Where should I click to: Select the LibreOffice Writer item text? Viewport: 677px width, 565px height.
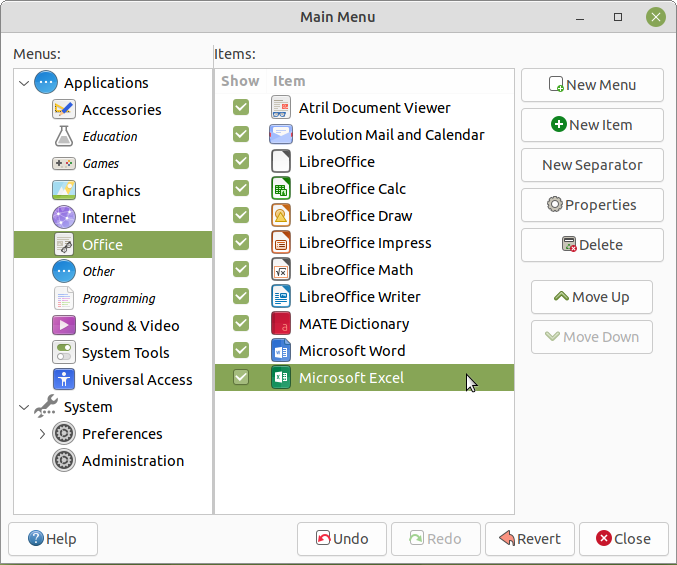point(360,297)
